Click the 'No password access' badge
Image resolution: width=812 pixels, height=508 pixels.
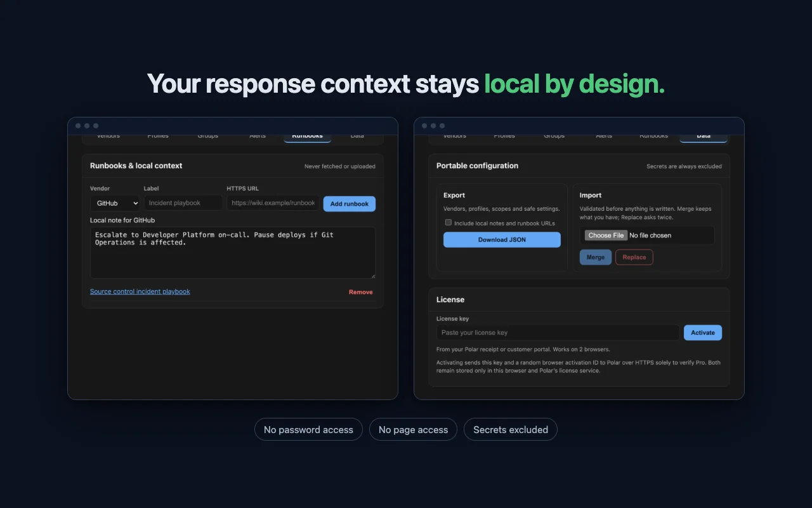(x=308, y=430)
